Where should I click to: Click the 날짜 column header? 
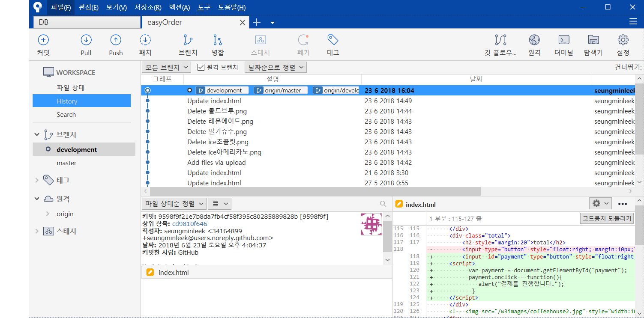(476, 79)
